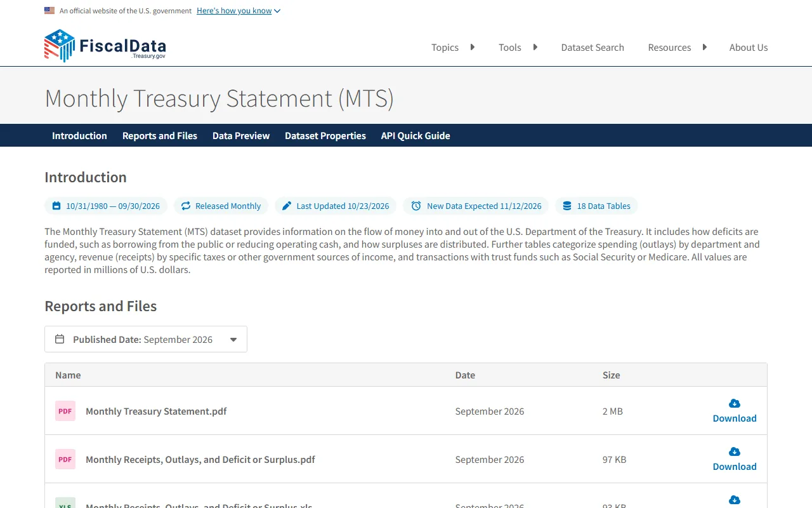Open the Tools menu
The height and width of the screenshot is (508, 812).
tap(510, 47)
